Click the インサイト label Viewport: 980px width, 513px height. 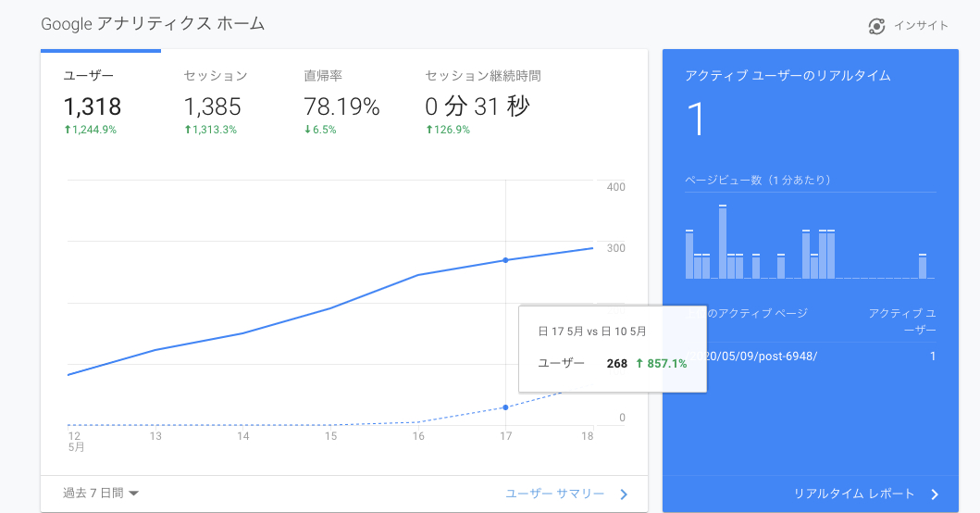click(921, 26)
